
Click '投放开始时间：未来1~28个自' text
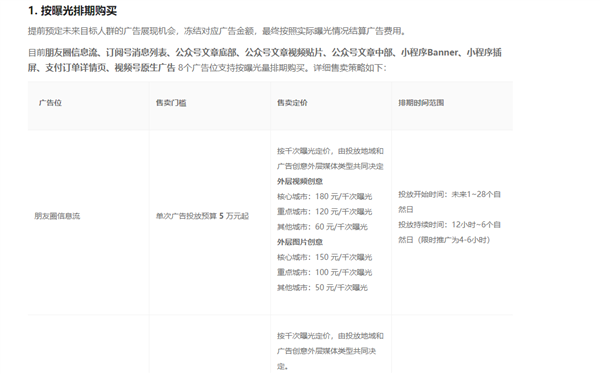pos(449,194)
